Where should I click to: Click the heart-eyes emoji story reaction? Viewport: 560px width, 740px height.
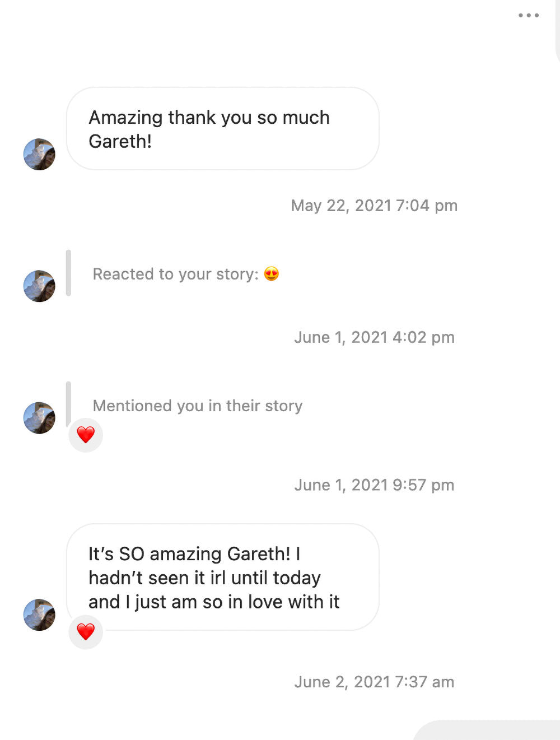[x=272, y=274]
